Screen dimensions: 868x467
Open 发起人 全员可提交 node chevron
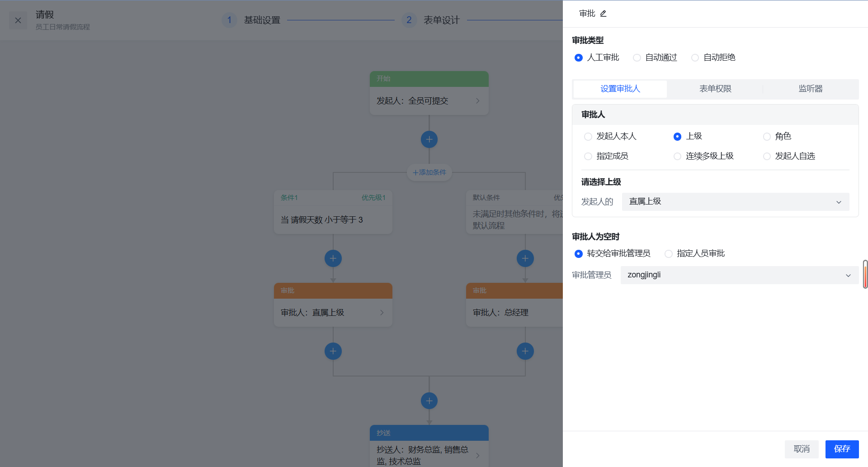click(477, 101)
